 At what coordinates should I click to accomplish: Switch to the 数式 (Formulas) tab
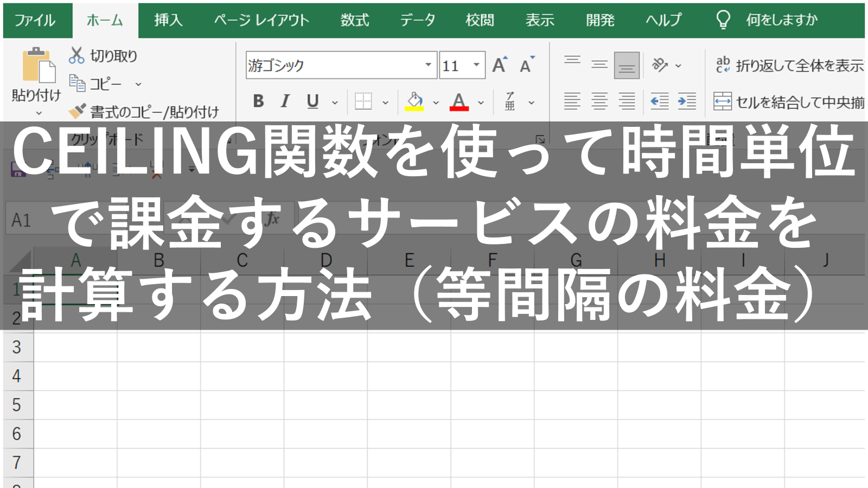click(355, 21)
